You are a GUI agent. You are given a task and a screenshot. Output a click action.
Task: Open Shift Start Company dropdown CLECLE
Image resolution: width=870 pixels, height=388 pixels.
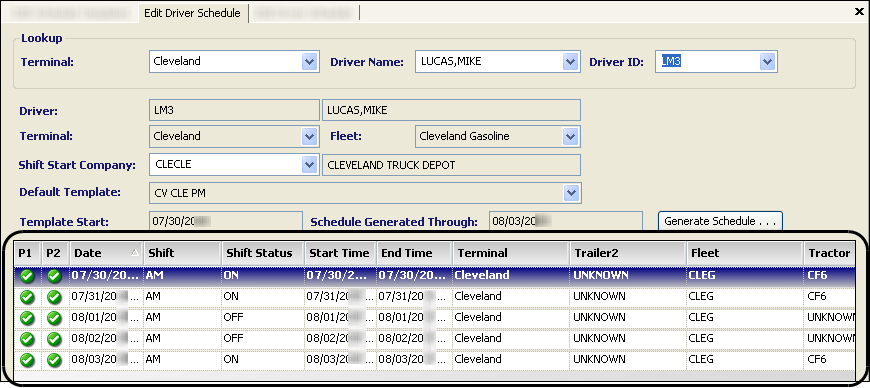click(309, 164)
